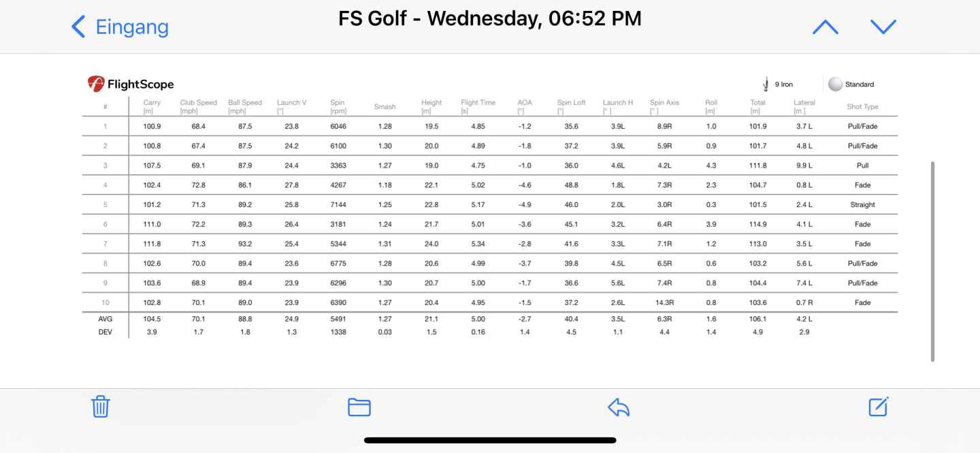980x453 pixels.
Task: Select row 3 with Pull shot type
Action: pos(490,166)
